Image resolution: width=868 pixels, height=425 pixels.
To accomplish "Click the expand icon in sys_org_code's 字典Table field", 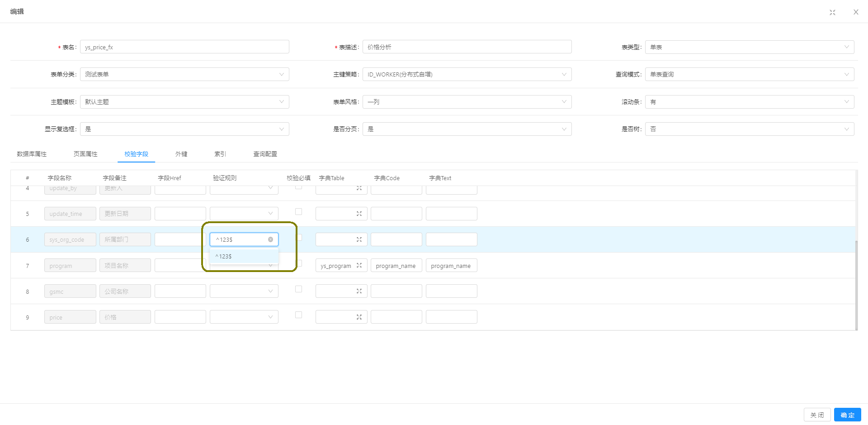I will point(359,239).
